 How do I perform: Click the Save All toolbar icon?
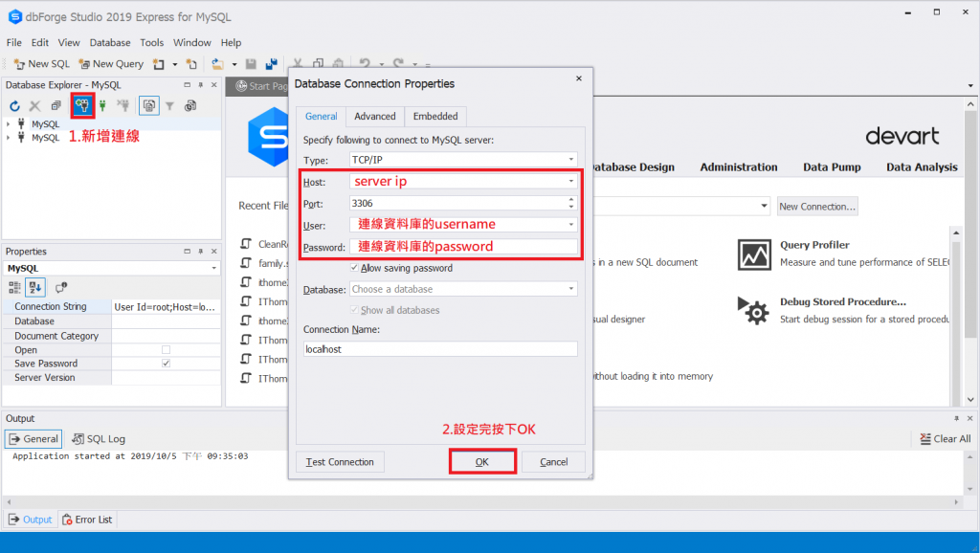(271, 64)
